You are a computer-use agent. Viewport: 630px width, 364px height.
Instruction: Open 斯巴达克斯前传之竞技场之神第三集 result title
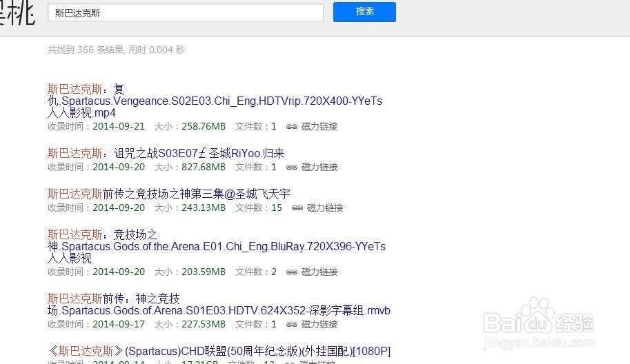pos(169,194)
